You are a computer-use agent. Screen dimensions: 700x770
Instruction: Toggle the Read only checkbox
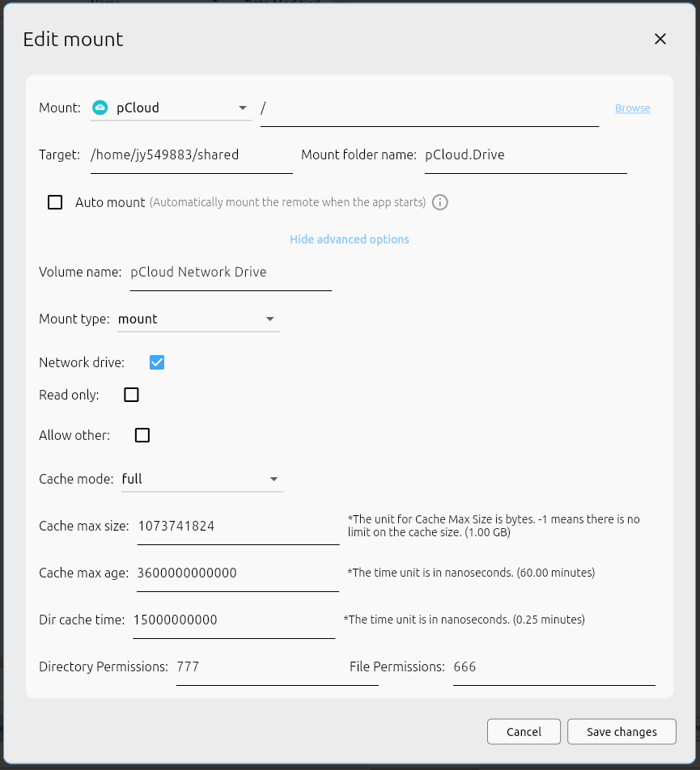[x=131, y=395]
